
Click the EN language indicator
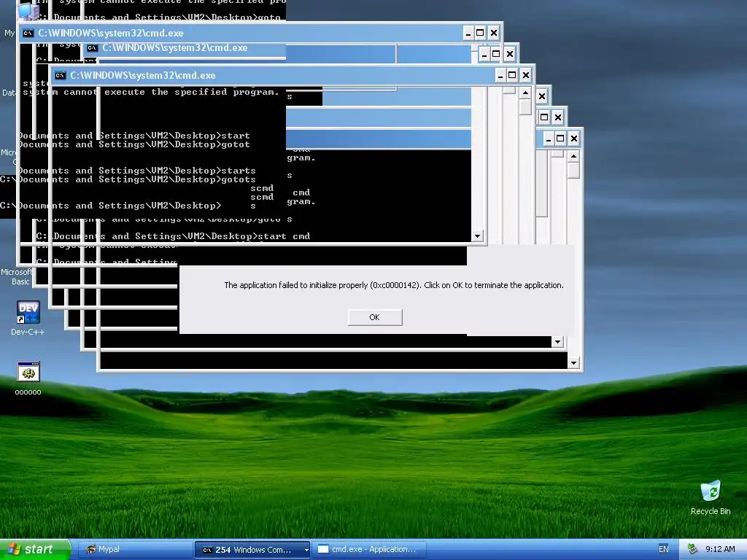[663, 549]
